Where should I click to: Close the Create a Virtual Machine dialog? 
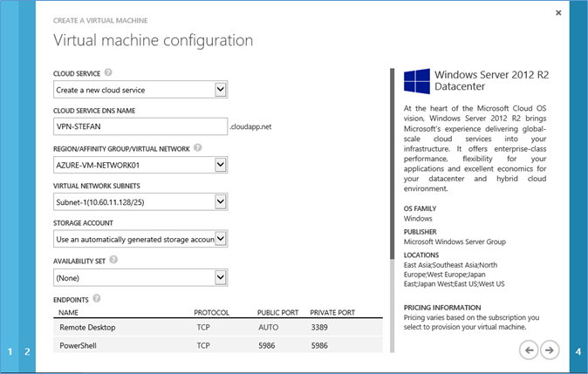(x=558, y=13)
